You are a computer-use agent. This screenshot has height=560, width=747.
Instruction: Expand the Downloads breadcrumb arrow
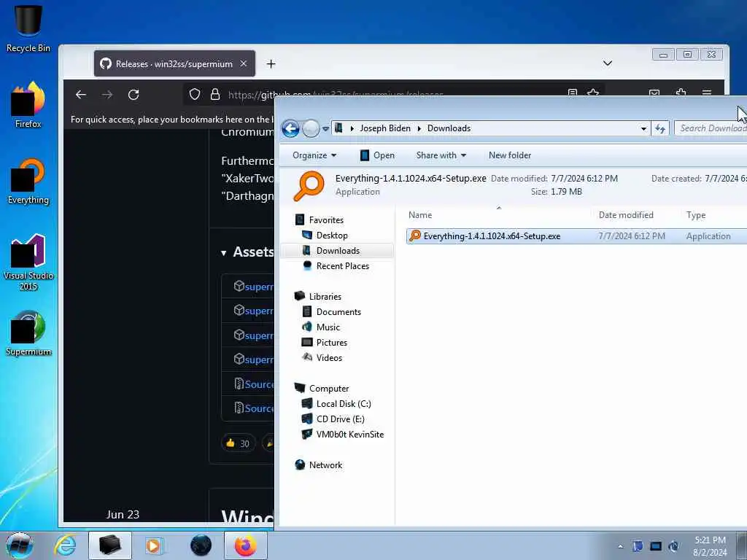(x=419, y=128)
